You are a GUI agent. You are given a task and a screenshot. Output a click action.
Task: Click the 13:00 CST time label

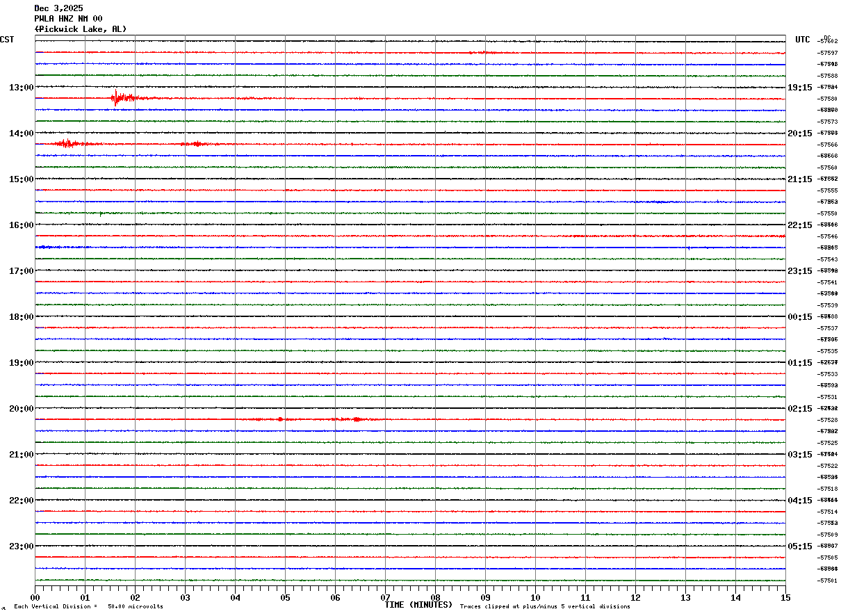tap(21, 87)
